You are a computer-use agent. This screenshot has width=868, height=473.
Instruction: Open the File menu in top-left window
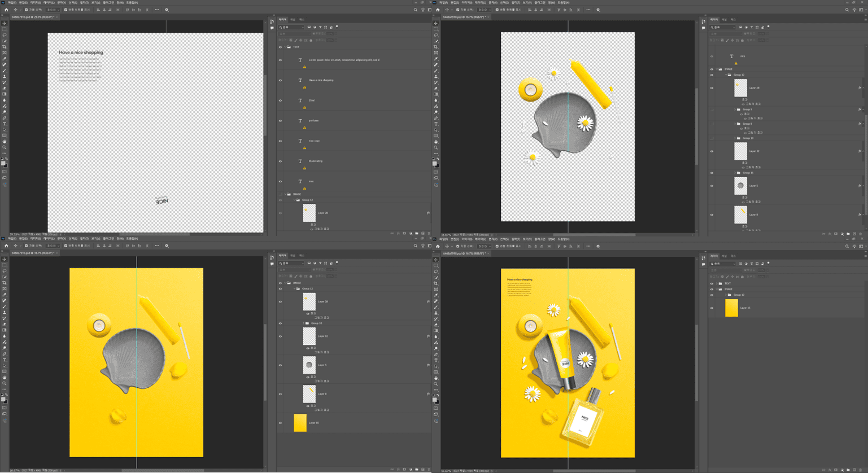tap(12, 2)
